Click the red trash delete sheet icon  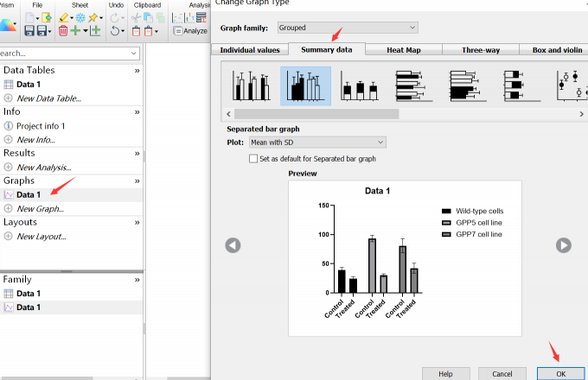pos(63,31)
